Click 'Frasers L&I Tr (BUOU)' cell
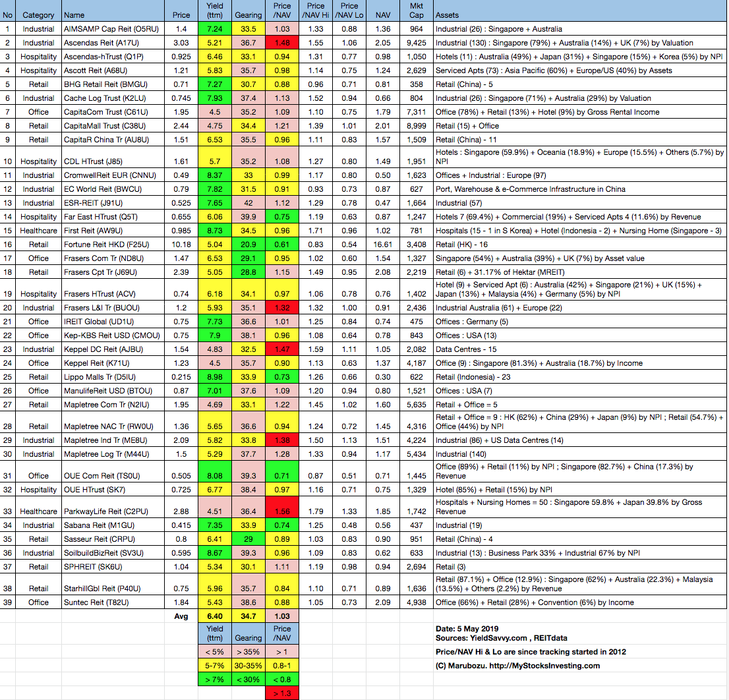This screenshot has height=700, width=729. point(113,308)
